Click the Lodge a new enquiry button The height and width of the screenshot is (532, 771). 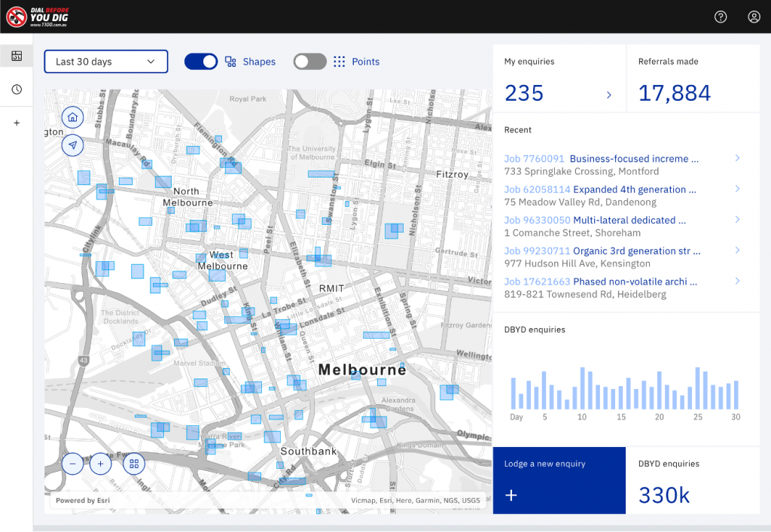click(559, 480)
